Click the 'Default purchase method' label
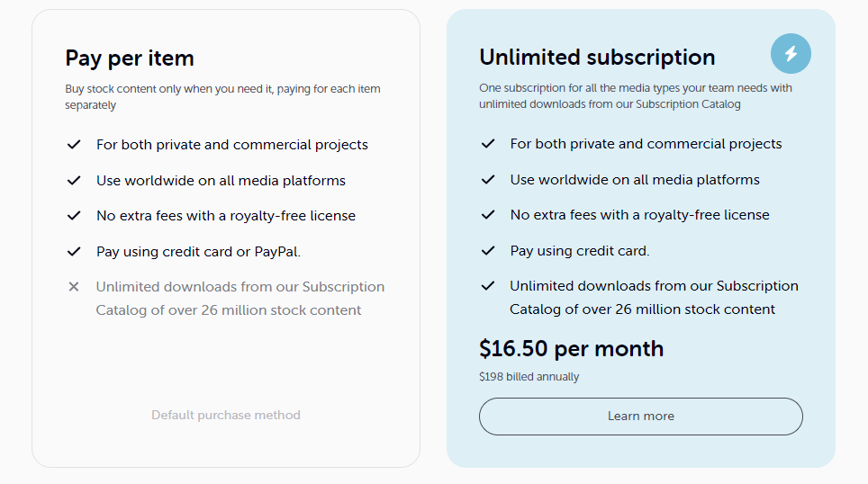This screenshot has height=484, width=868. [226, 416]
